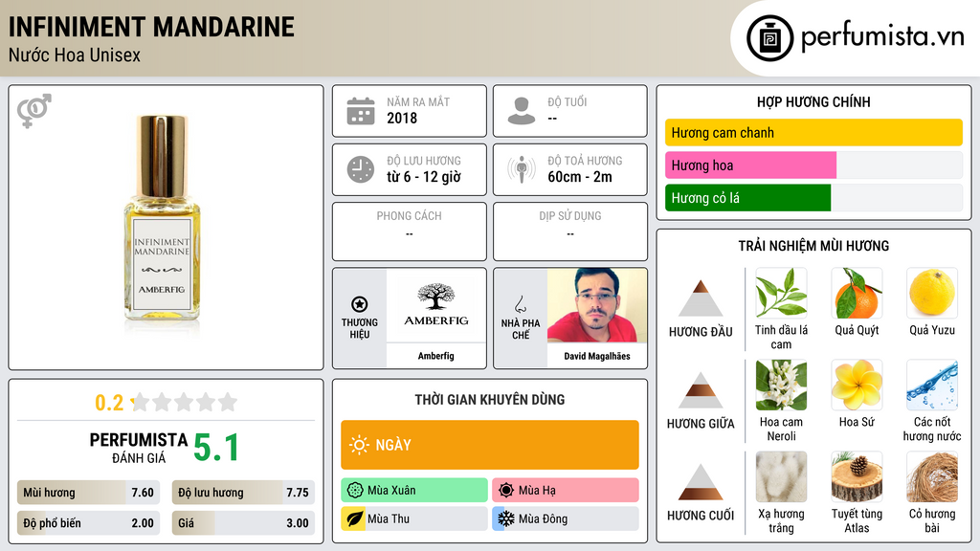Click the Amberfig tree brand logo
Image resolution: width=980 pixels, height=551 pixels.
pos(436,305)
